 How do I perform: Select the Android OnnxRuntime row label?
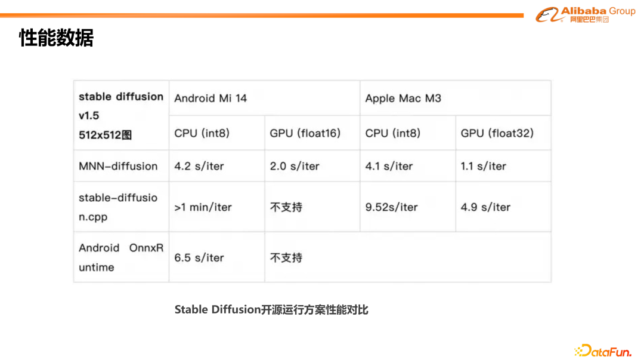click(121, 257)
